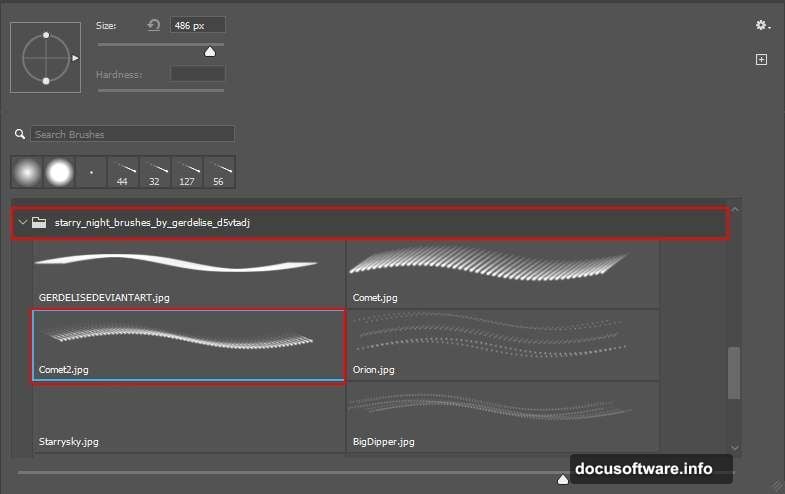Select the Orion.jpg brush preset
This screenshot has height=494, width=785.
tap(503, 345)
